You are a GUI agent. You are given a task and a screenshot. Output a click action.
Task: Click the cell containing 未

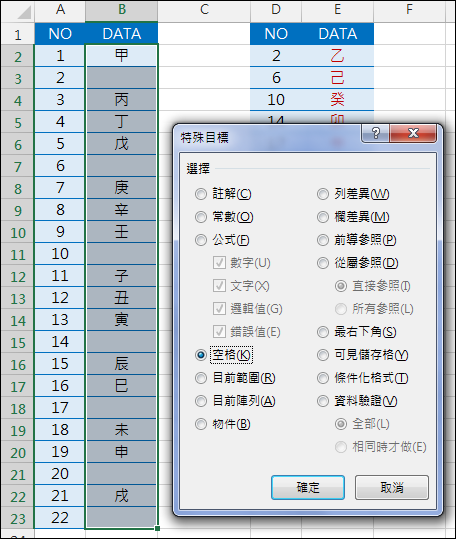[x=122, y=429]
